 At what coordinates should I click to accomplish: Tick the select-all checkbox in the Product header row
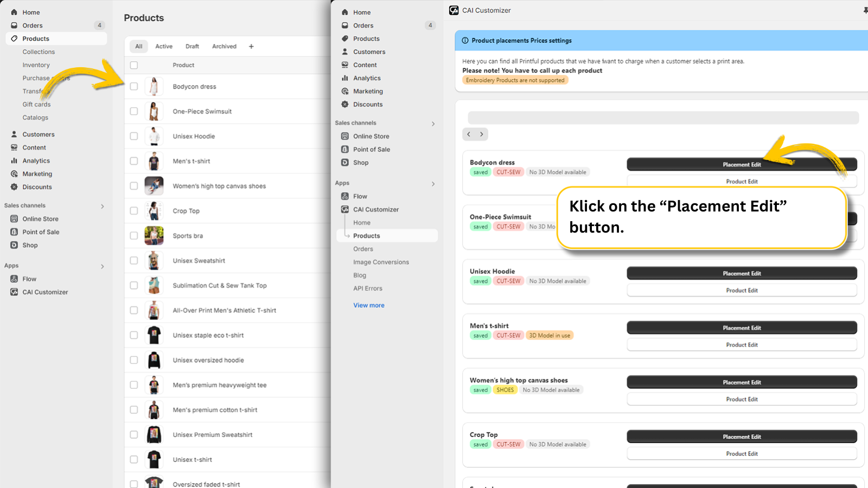(134, 65)
